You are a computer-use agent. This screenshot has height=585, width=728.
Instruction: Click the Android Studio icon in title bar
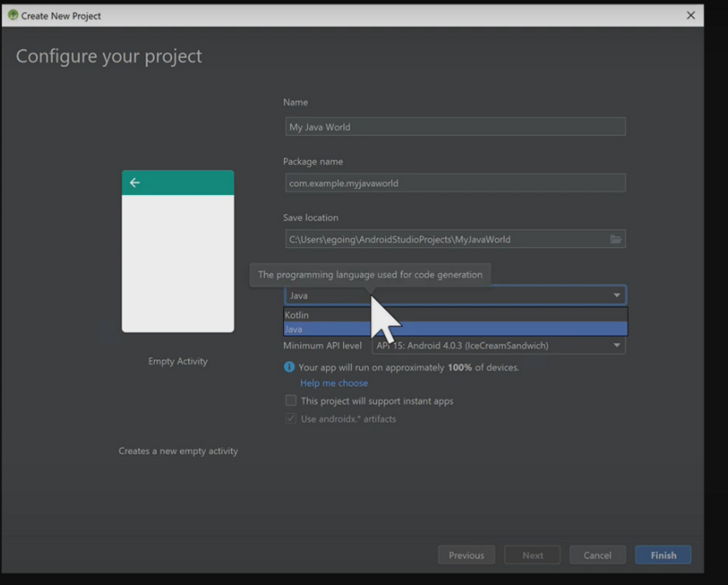(13, 15)
